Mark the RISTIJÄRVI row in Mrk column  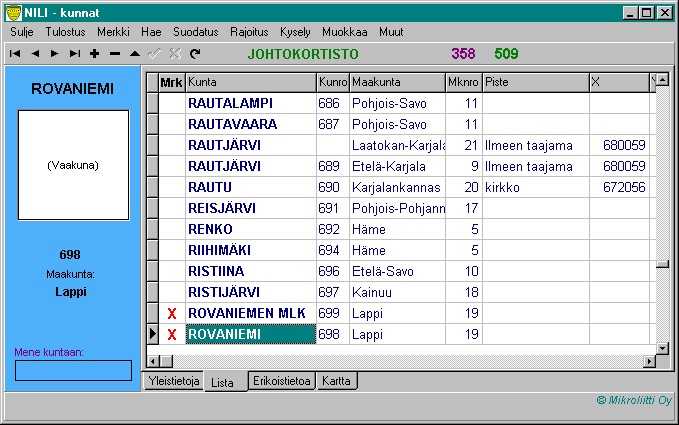[172, 294]
